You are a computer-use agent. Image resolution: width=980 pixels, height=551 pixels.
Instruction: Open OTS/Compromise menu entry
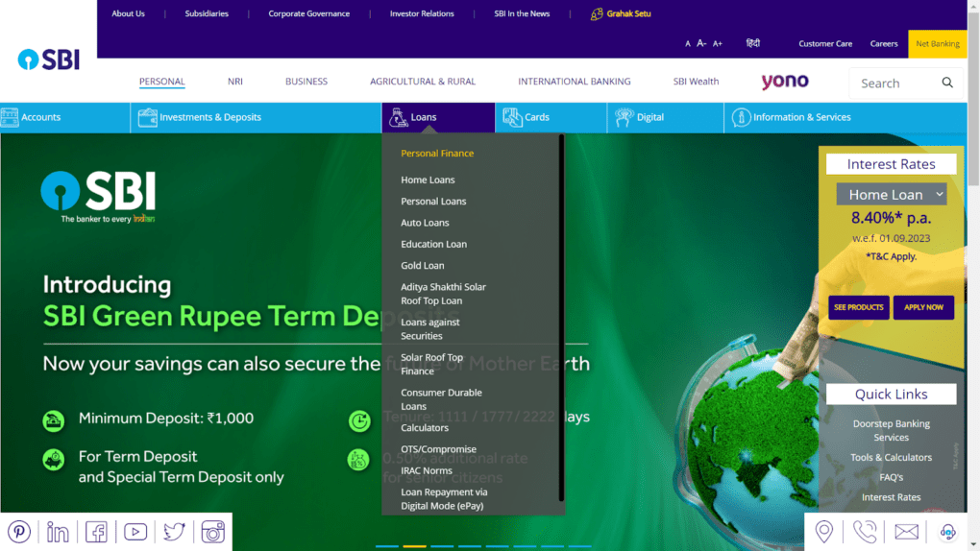(x=438, y=449)
